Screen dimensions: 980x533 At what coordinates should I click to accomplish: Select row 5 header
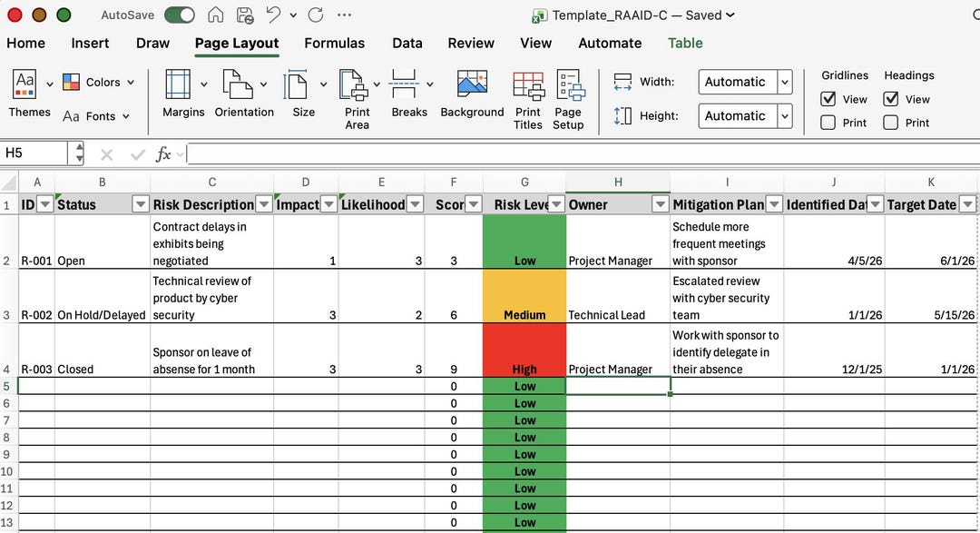[7, 387]
